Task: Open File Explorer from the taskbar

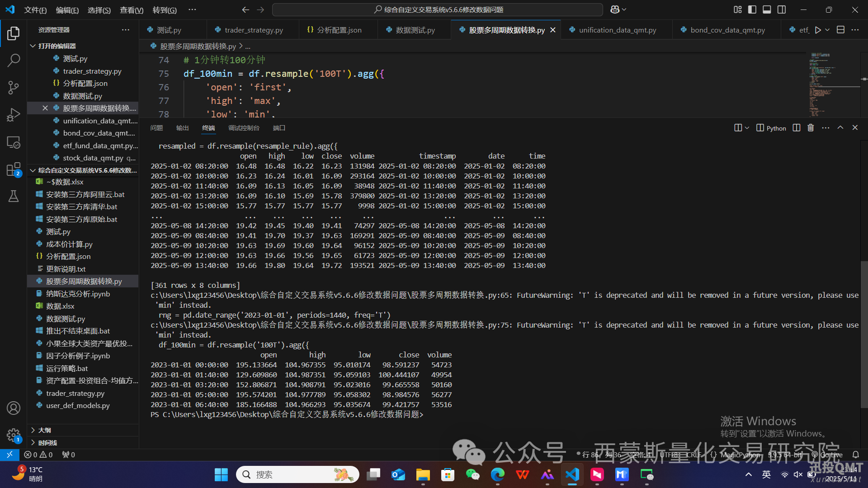Action: 423,474
